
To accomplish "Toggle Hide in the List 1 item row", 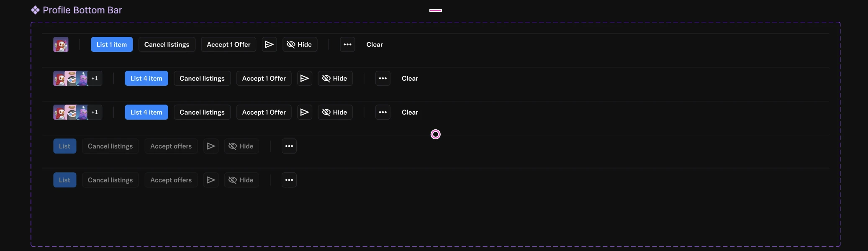I will click(300, 44).
